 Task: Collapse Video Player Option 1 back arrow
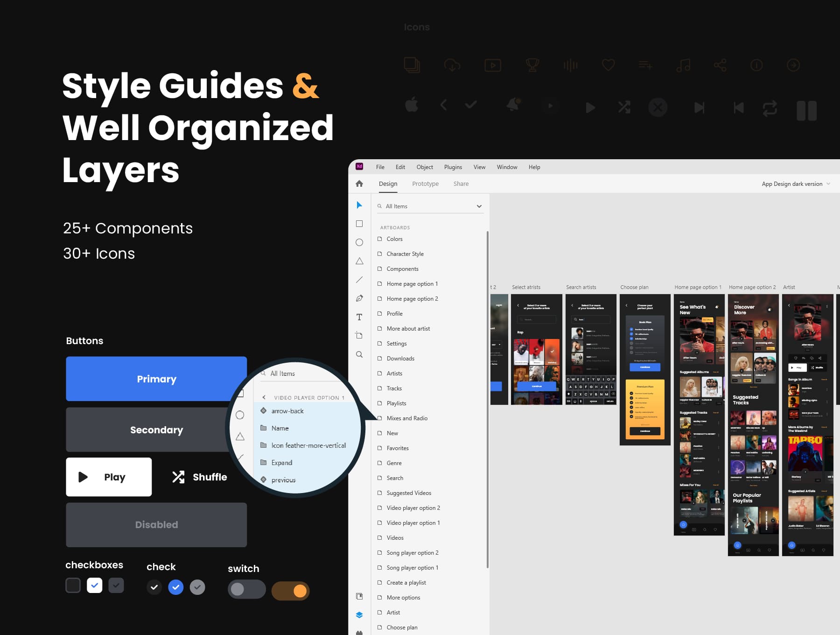tap(264, 397)
